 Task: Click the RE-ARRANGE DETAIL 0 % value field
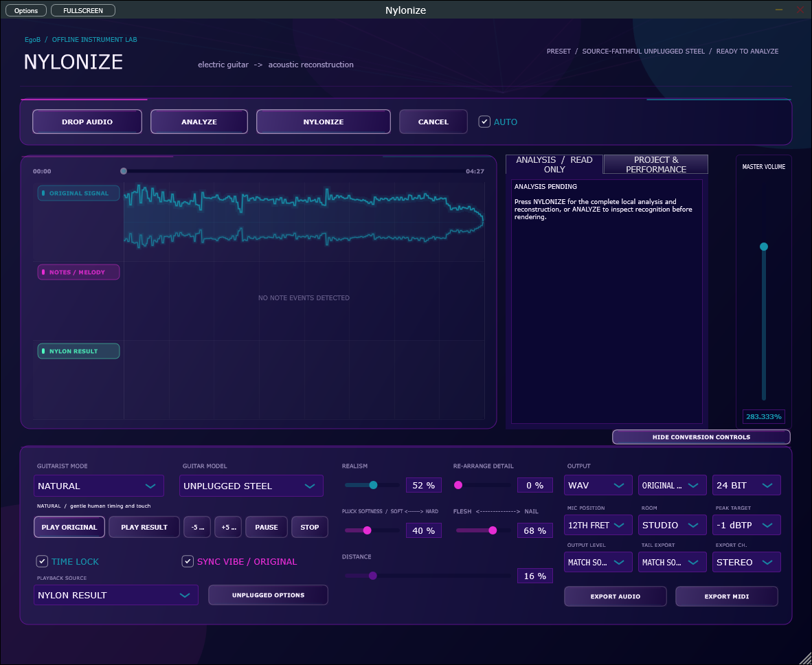pyautogui.click(x=535, y=485)
